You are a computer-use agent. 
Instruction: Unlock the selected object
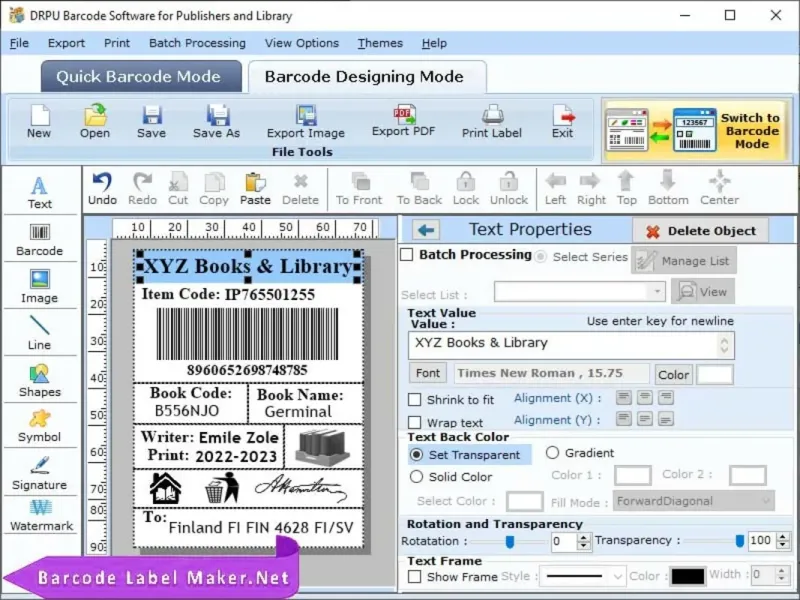click(x=509, y=189)
